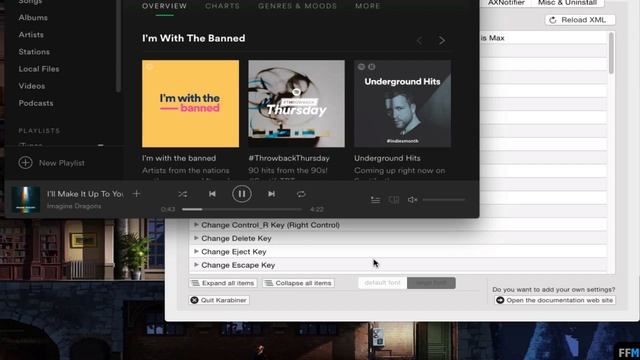Switch to Genres & Moods tab
Screen dimensions: 640x360
[x=298, y=6]
